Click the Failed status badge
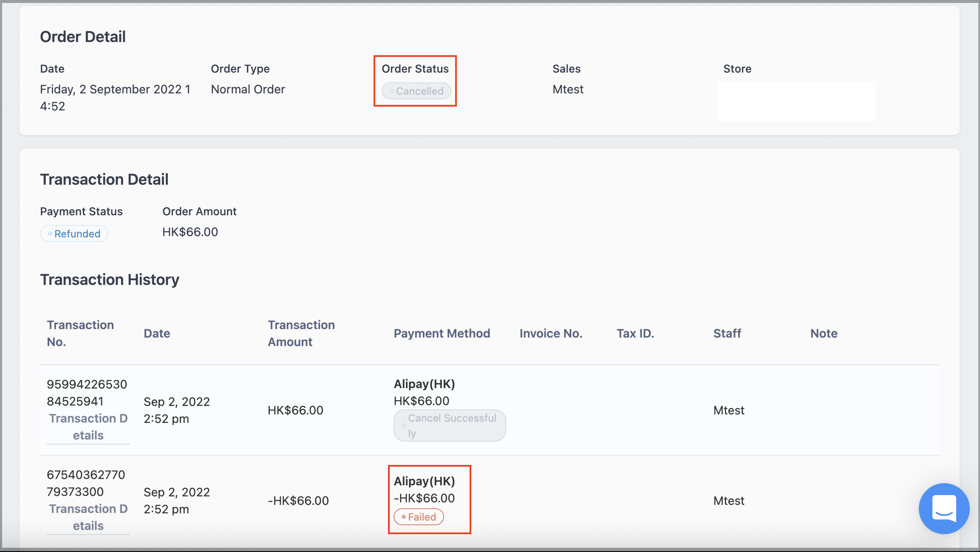The height and width of the screenshot is (552, 980). click(x=419, y=517)
